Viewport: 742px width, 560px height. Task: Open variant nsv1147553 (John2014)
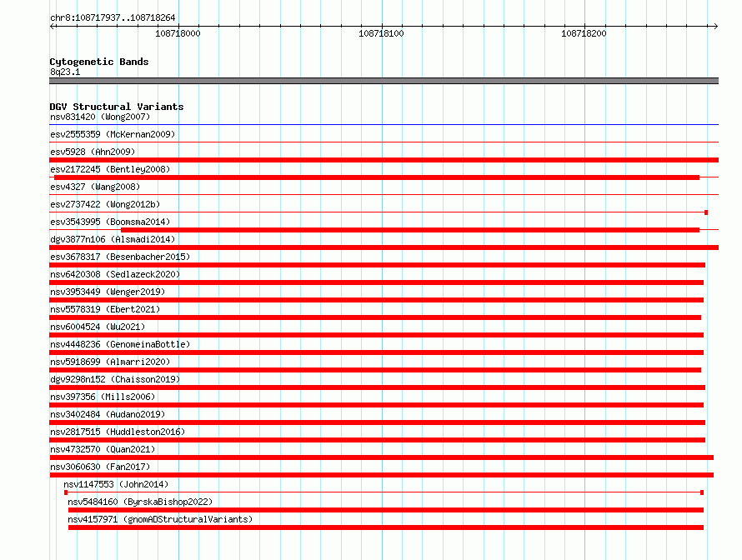coord(116,484)
